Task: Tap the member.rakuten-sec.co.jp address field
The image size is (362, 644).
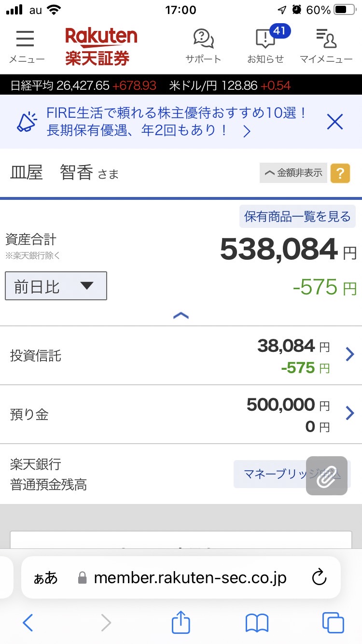Action: (x=181, y=577)
